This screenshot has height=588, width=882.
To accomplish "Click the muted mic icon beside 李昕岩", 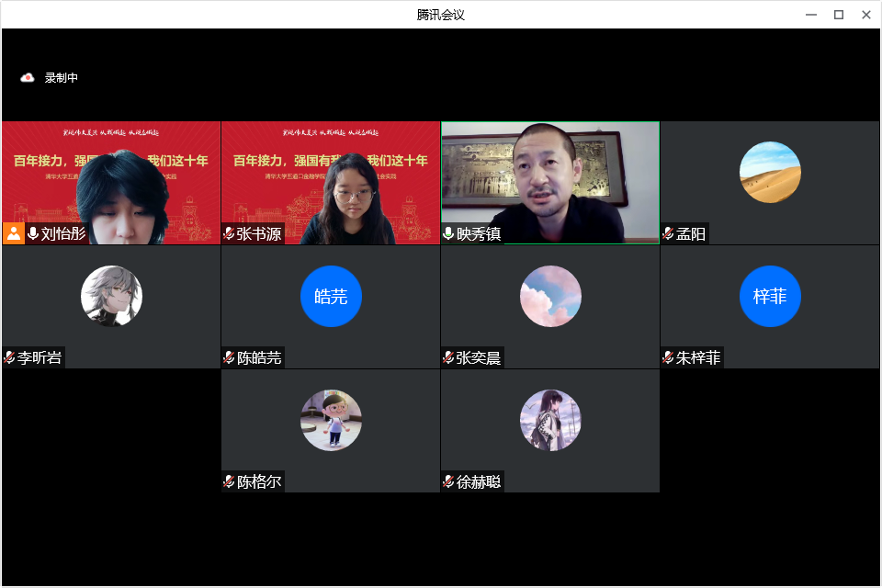I will [x=9, y=357].
